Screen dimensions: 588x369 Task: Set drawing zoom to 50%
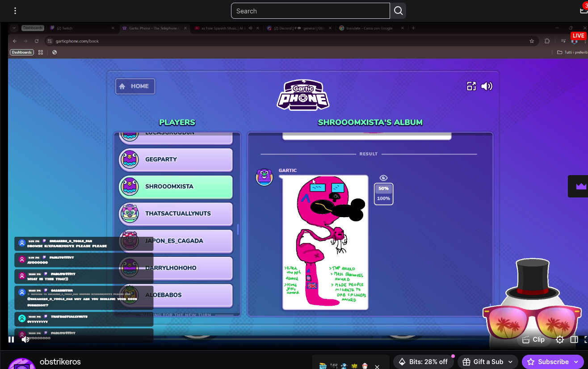[383, 189]
